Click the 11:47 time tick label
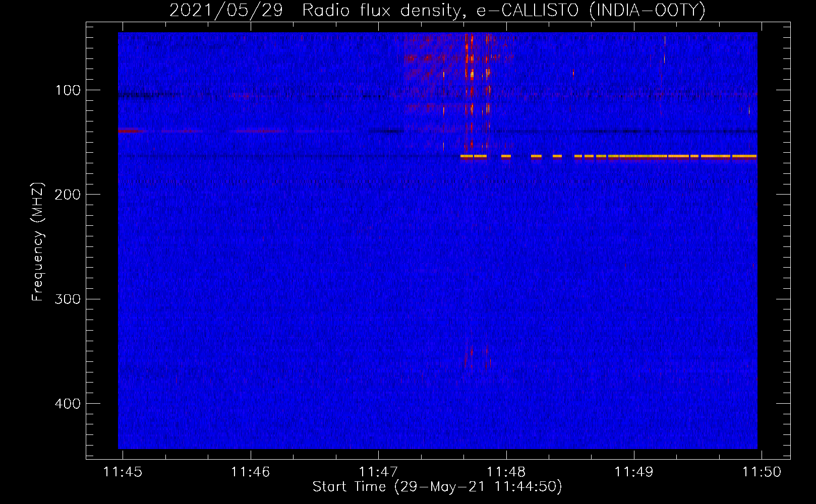816x504 pixels. point(378,472)
